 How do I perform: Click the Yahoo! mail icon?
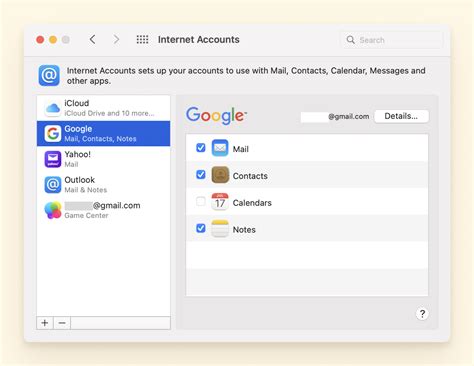(53, 159)
